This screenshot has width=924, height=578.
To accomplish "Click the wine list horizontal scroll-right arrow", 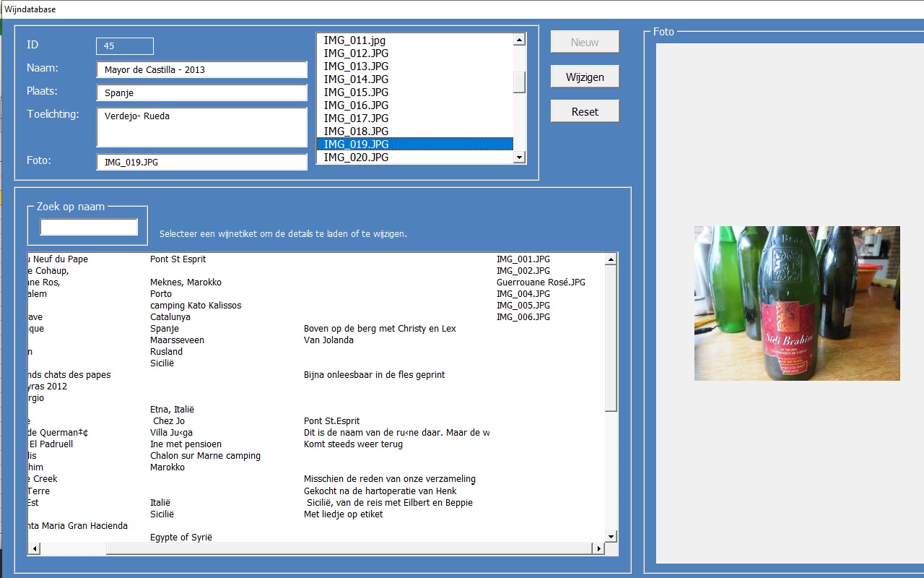I will pos(598,549).
